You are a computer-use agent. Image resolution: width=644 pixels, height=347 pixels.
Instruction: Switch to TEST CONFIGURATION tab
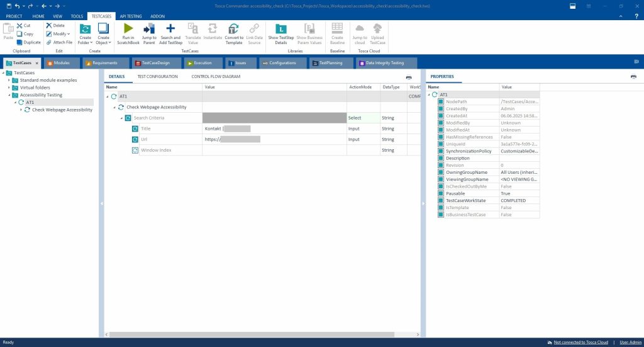[157, 76]
